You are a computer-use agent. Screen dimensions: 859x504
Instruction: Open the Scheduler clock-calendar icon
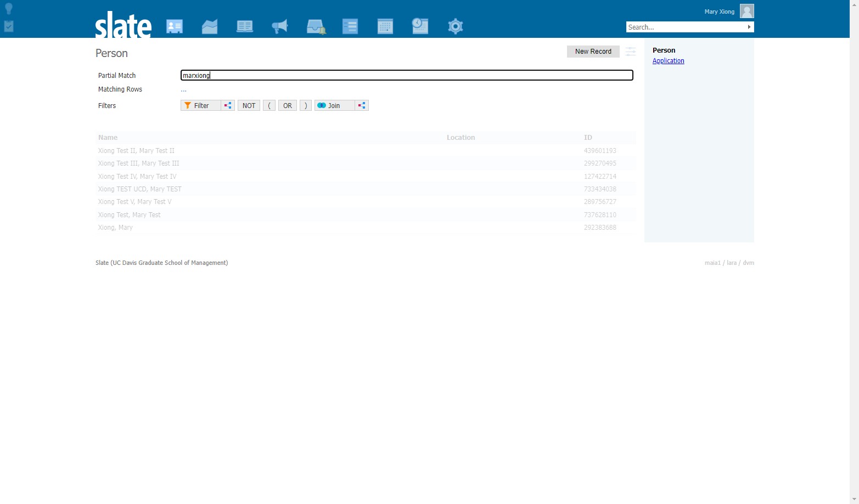tap(420, 26)
